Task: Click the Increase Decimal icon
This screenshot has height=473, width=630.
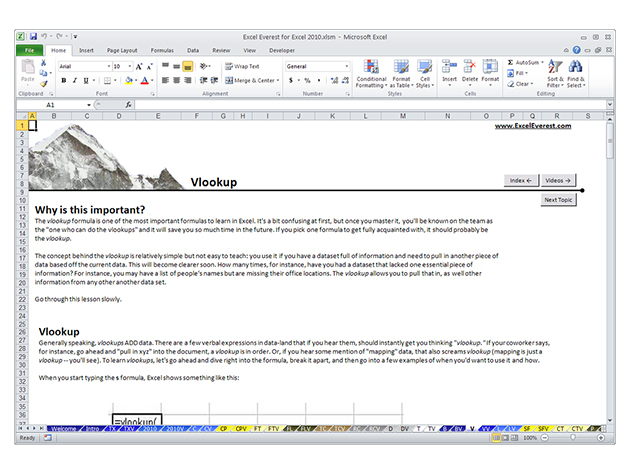Action: coord(334,80)
